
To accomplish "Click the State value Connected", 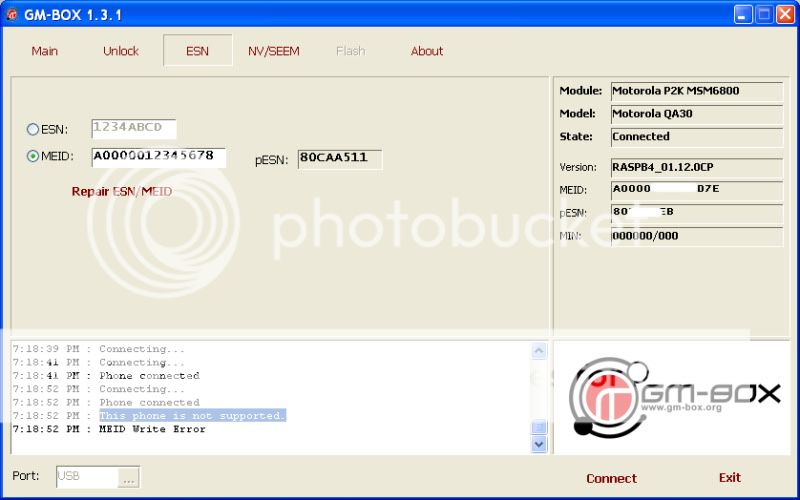I will (x=696, y=137).
